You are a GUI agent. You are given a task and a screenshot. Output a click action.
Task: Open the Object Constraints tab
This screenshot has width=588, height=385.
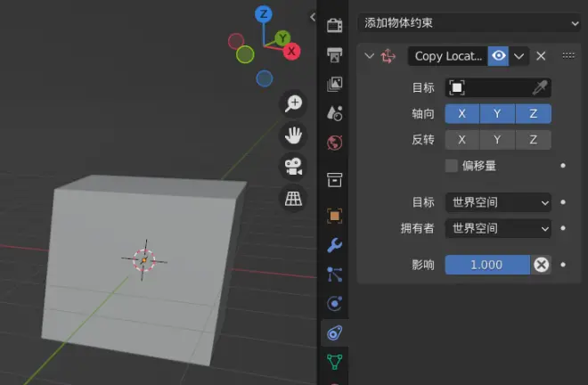coord(334,332)
